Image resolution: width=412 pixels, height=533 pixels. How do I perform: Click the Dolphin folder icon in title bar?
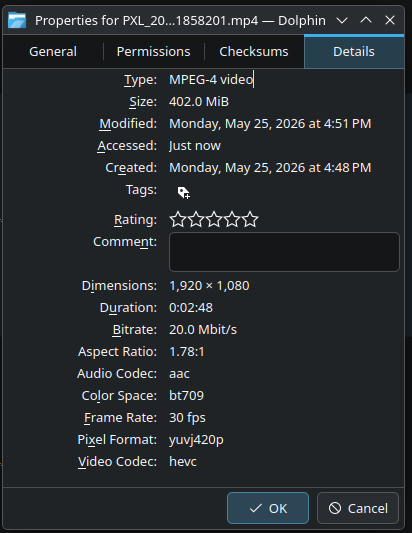click(x=17, y=20)
